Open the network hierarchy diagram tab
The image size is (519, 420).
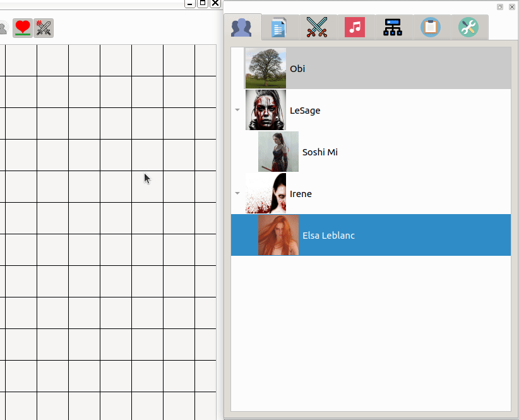[393, 28]
